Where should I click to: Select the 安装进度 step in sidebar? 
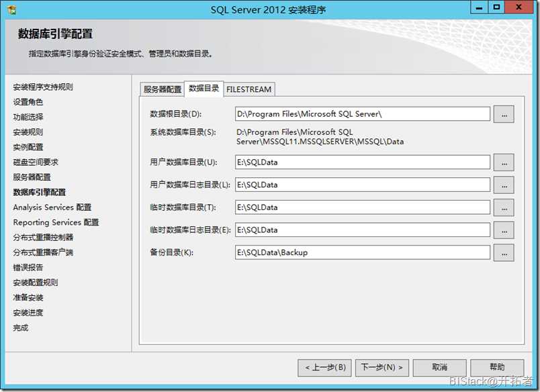pyautogui.click(x=28, y=313)
